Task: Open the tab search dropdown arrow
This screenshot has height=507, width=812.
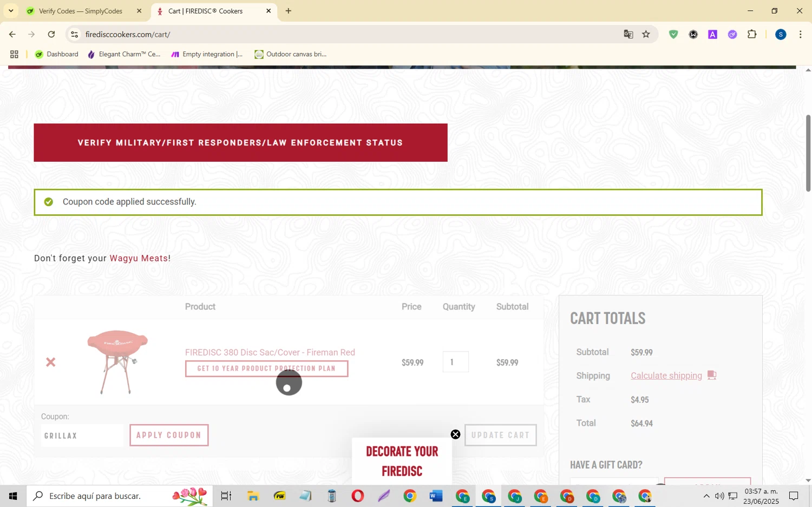Action: 11,11
